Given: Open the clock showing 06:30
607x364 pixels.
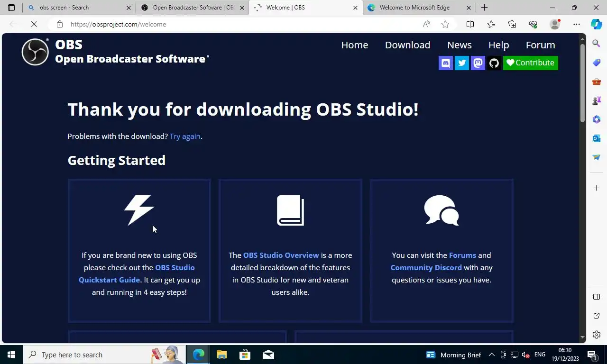Looking at the screenshot, I should [x=565, y=355].
